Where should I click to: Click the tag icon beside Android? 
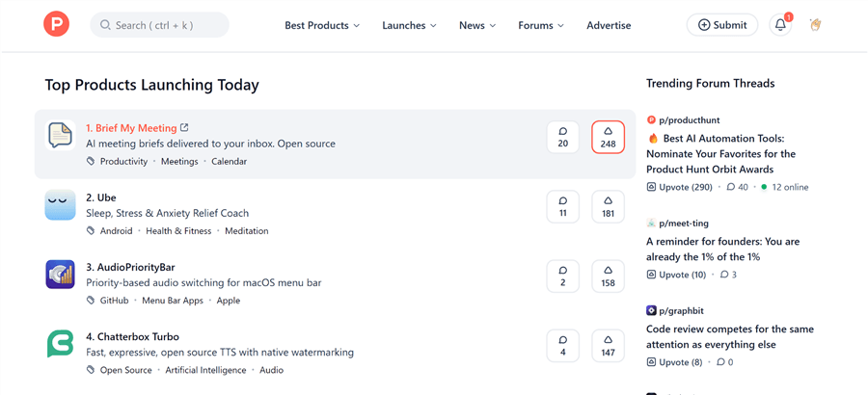point(91,230)
